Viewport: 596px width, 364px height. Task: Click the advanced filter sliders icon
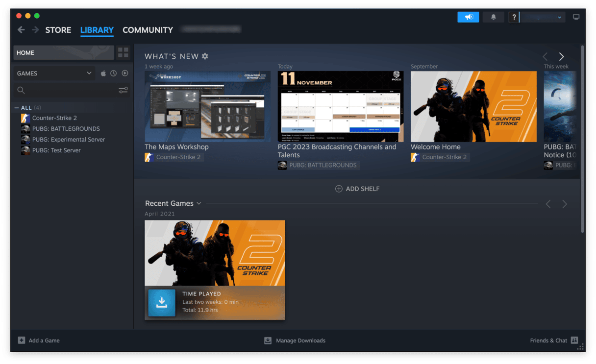(123, 90)
